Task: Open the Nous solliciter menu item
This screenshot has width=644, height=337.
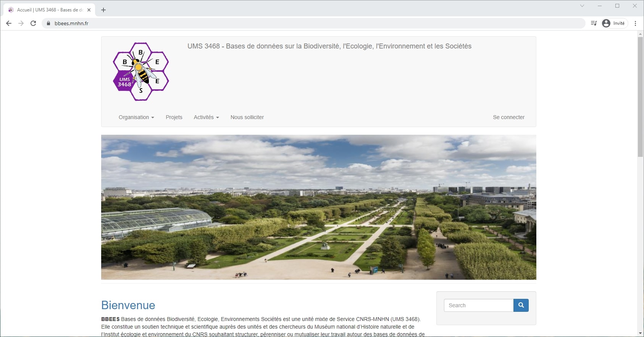Action: click(247, 117)
